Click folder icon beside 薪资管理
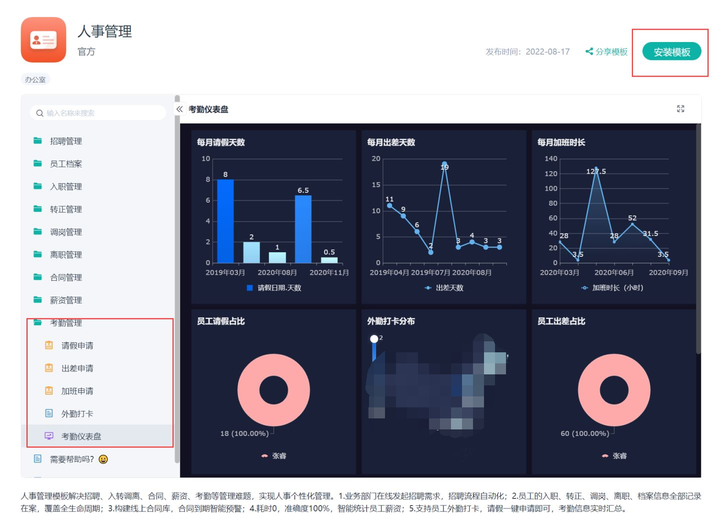 pos(38,300)
